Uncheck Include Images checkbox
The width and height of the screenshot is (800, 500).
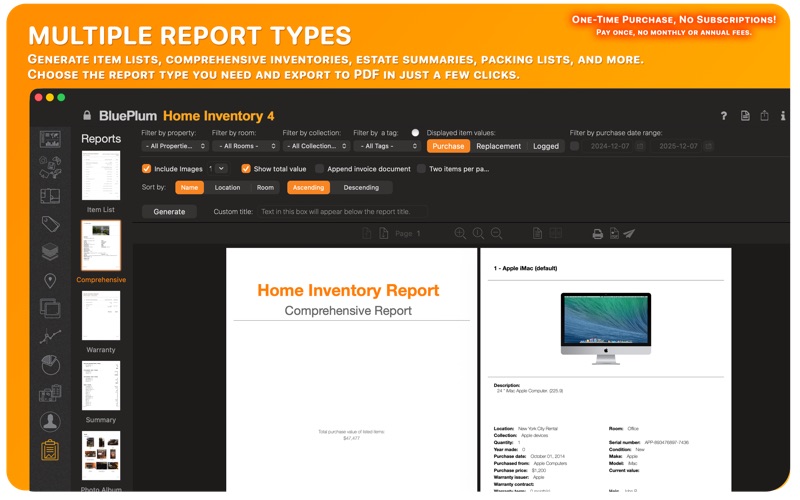coord(146,168)
